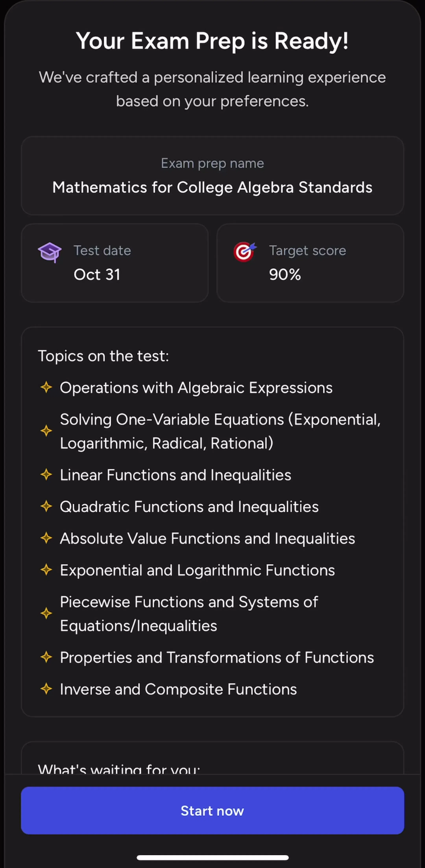This screenshot has width=425, height=868.
Task: Tap sparkle icon beside Piecewise Functions topic
Action: point(46,613)
